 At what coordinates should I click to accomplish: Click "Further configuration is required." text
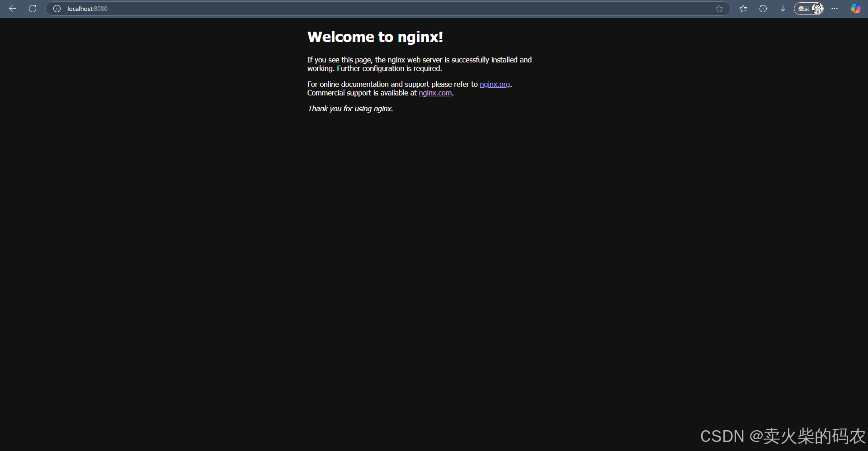pyautogui.click(x=389, y=68)
